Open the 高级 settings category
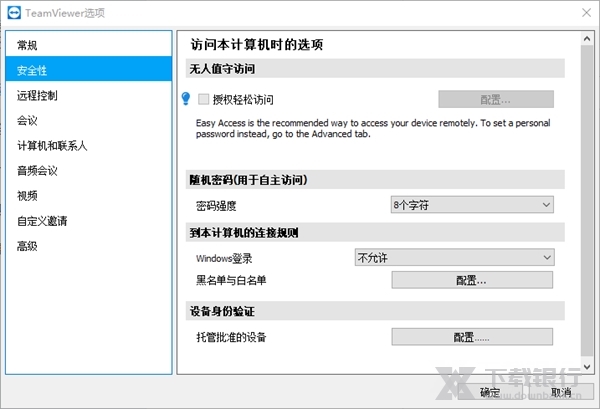The width and height of the screenshot is (600, 409). (89, 246)
